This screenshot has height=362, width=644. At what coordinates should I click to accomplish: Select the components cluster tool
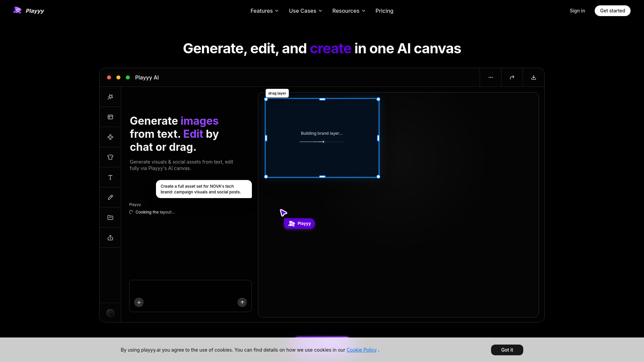[x=110, y=137]
